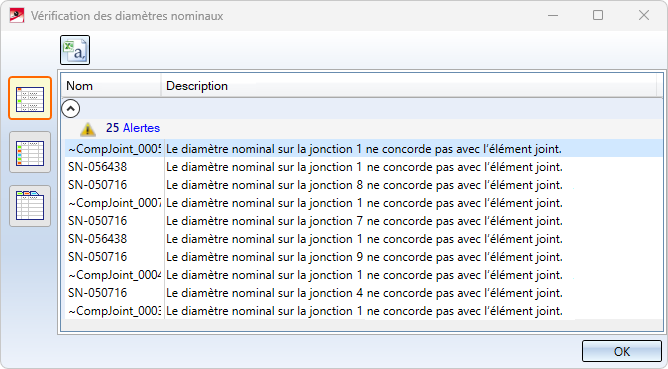Sort by the Nom column header

(111, 86)
